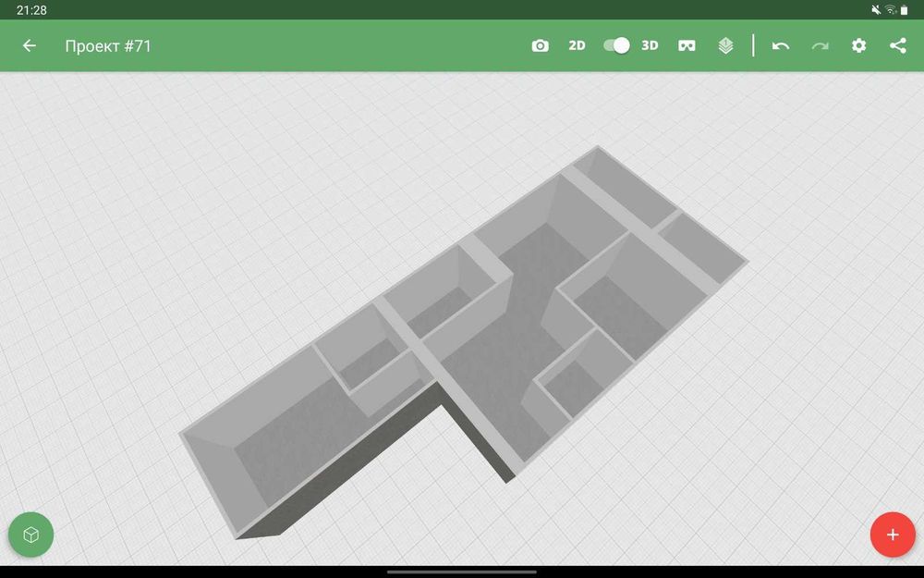The height and width of the screenshot is (578, 924).
Task: Redo the undone action
Action: [820, 45]
